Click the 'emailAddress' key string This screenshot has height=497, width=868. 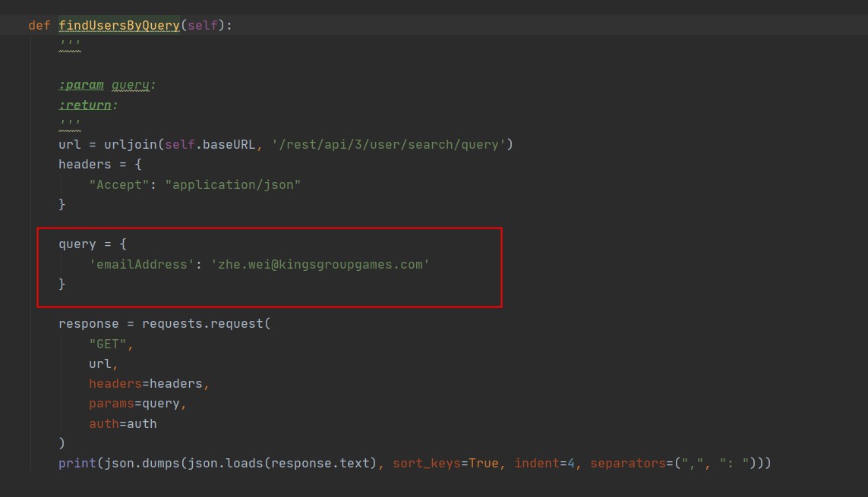pyautogui.click(x=142, y=265)
